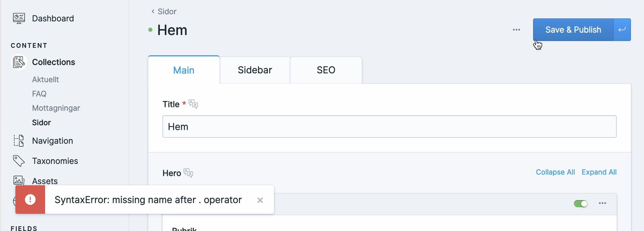Select the Dashboard icon in sidebar
The height and width of the screenshot is (231, 644).
[18, 18]
